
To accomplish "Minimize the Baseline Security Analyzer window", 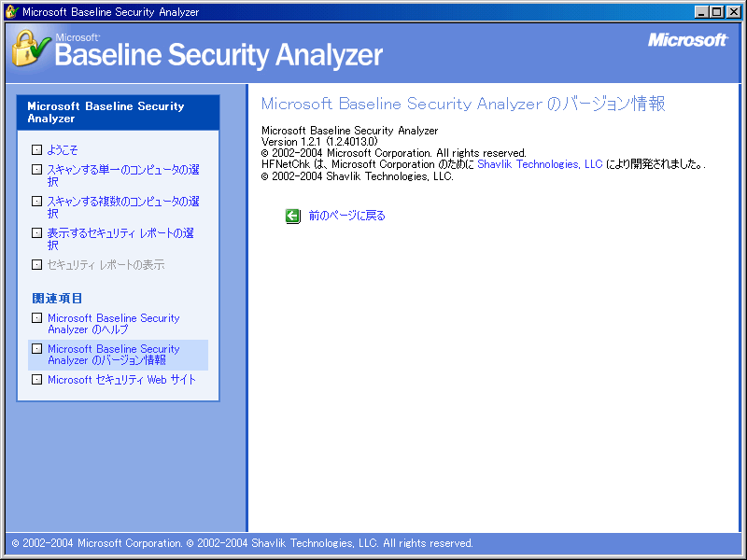I will pos(701,12).
